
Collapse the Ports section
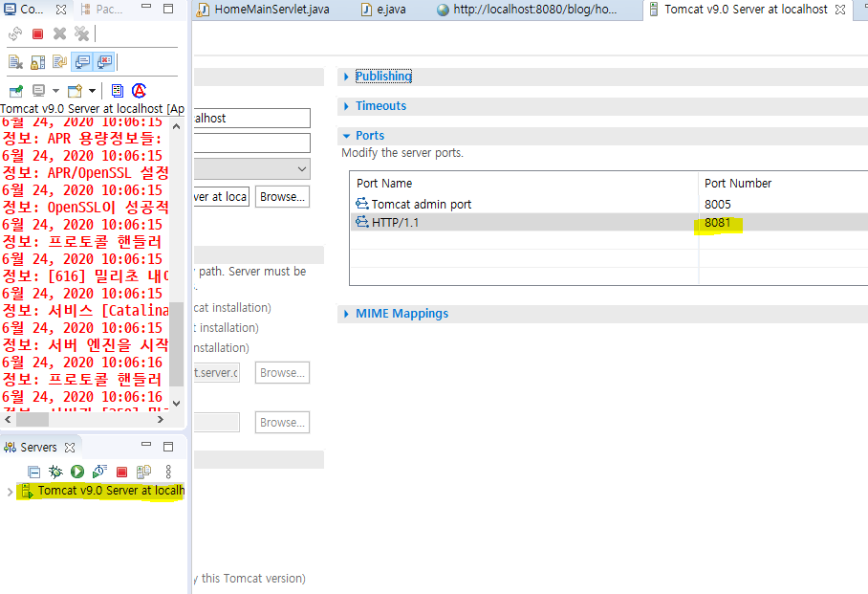(x=347, y=136)
